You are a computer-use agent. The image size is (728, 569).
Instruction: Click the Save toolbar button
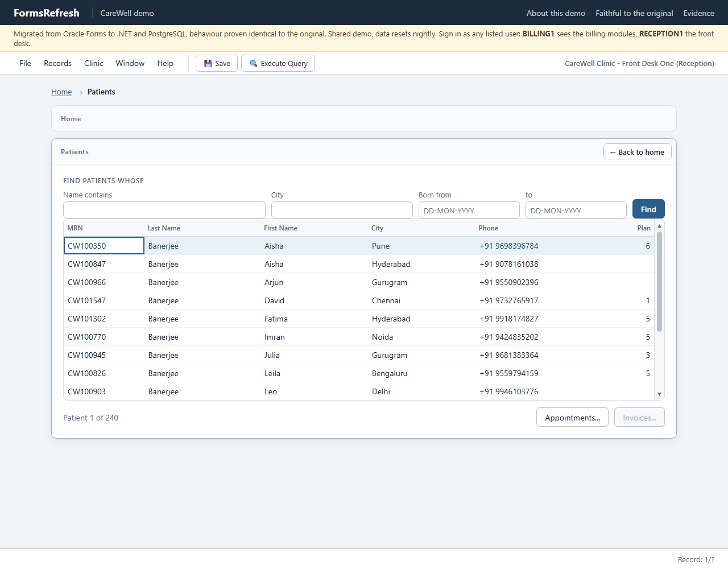217,63
